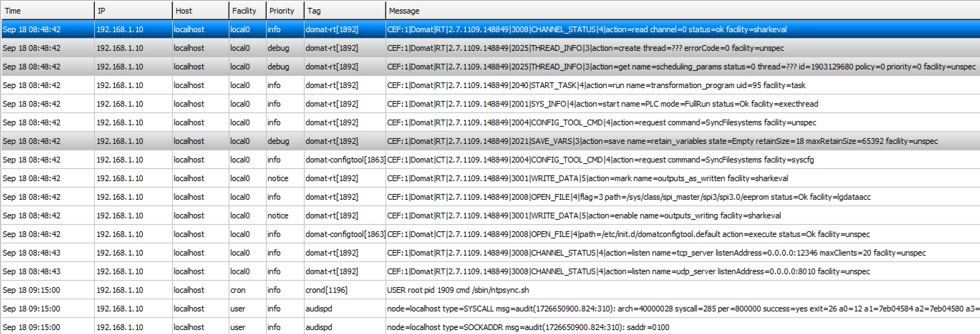The image size is (980, 334).
Task: Select the USER root cmd /sbin/ntpsync.sh message
Action: 458,290
